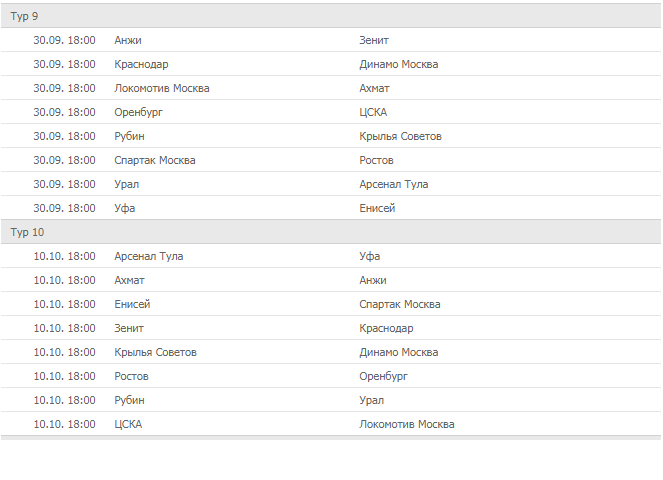Click team name Краснодар in Тур 9
Screen dimensions: 663x480
[x=142, y=64]
